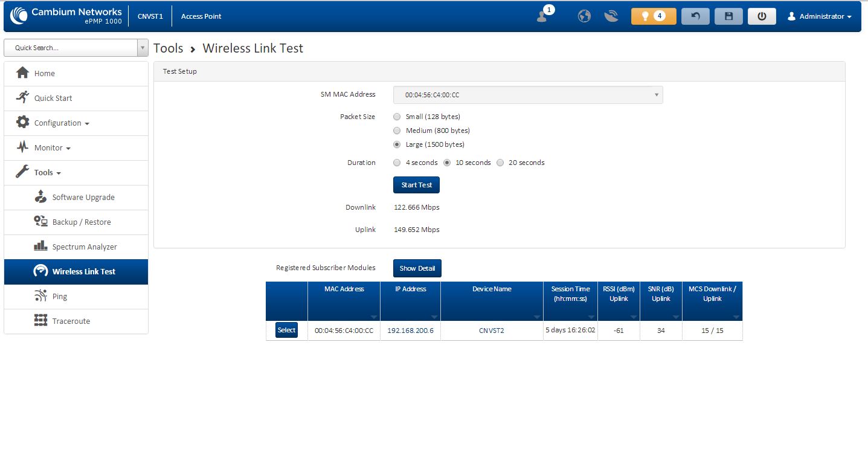Expand the Monitor menu
The height and width of the screenshot is (452, 868).
coord(76,147)
